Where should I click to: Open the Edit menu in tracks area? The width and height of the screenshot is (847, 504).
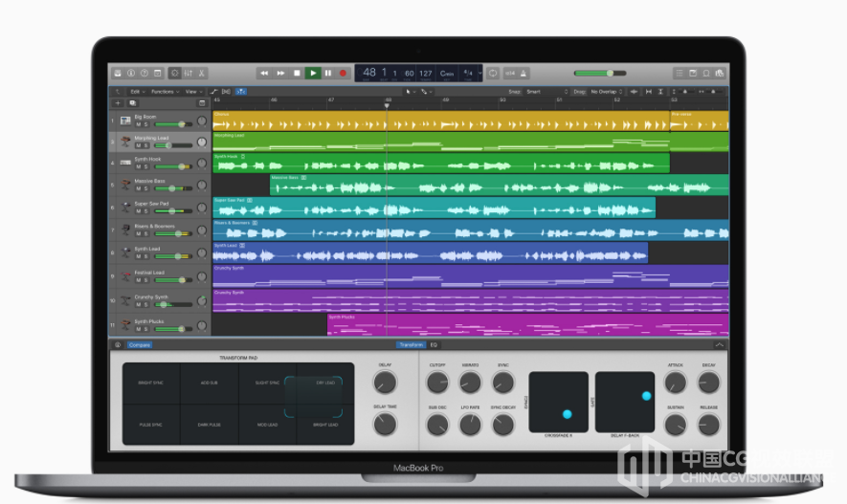pos(137,92)
